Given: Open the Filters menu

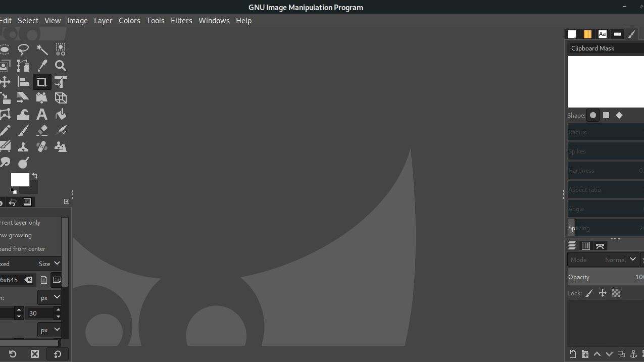Looking at the screenshot, I should pos(181,21).
